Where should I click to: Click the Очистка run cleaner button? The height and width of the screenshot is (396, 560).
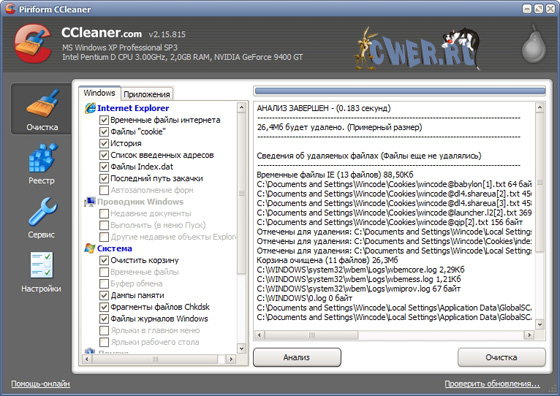(501, 357)
